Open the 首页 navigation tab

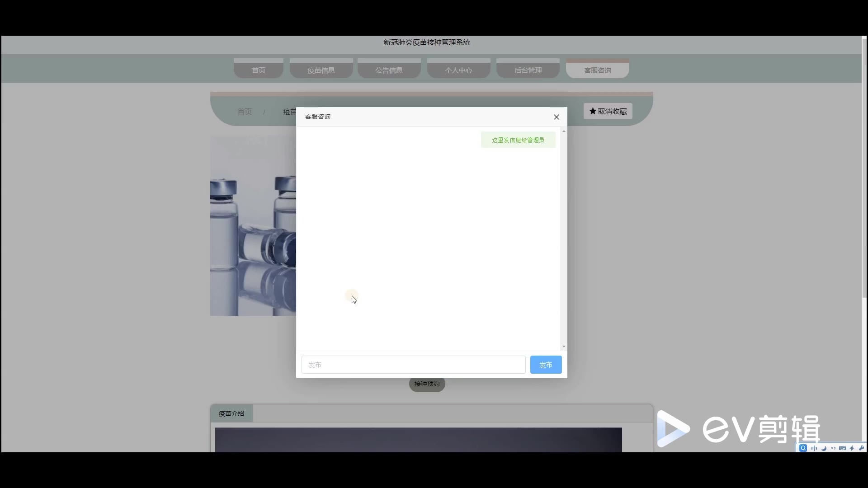click(x=259, y=69)
